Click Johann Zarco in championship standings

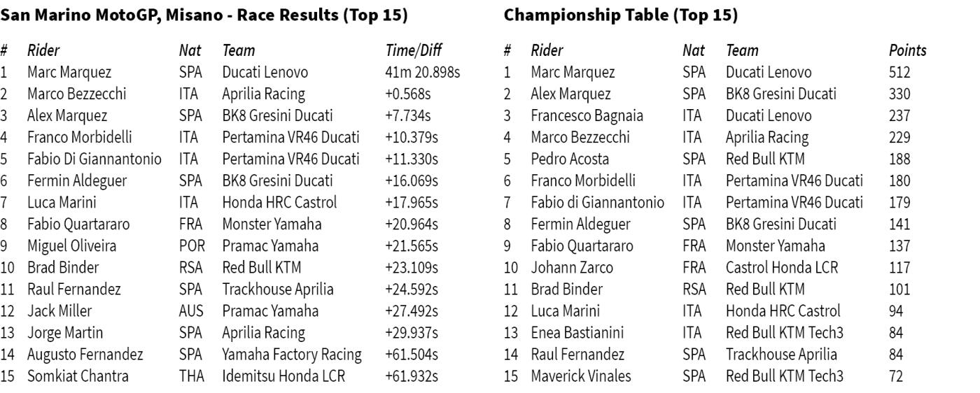click(x=572, y=267)
